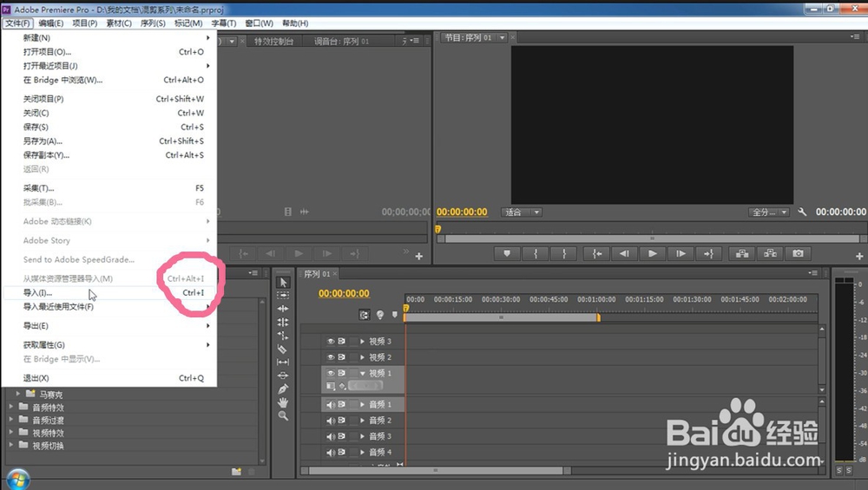868x490 pixels.
Task: Toggle sync lock on 视频 3 track
Action: coord(341,341)
